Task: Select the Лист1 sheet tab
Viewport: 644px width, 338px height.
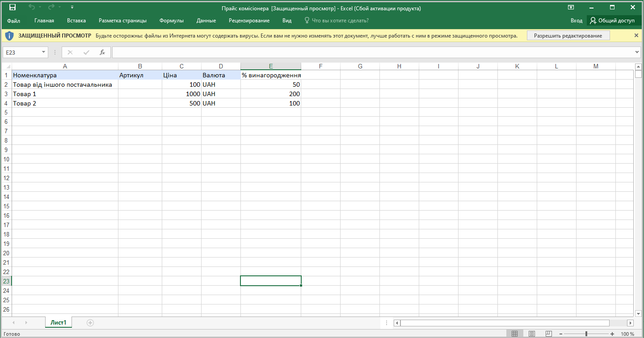Action: tap(59, 322)
